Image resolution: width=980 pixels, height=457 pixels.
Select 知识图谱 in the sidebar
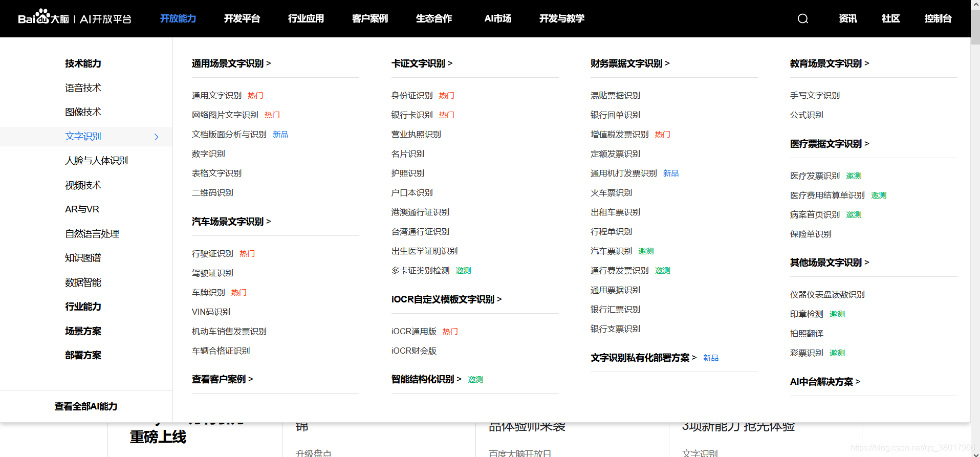[83, 258]
